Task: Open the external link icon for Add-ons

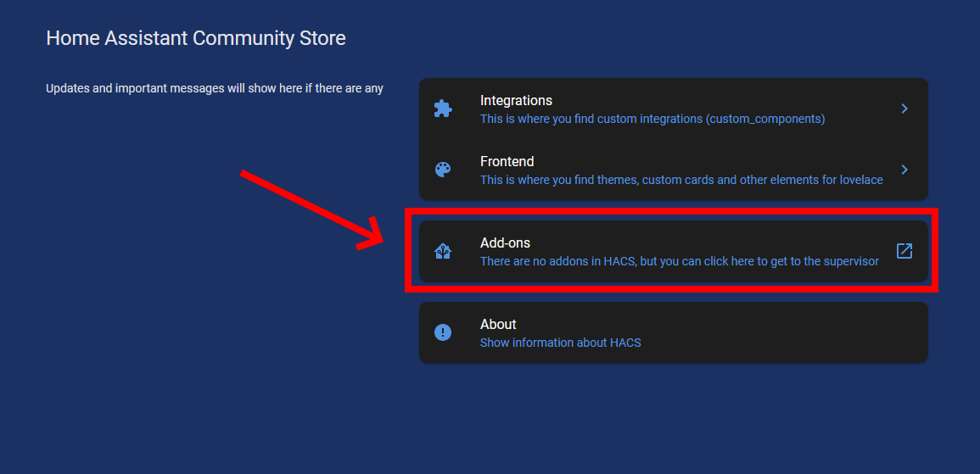Action: (x=904, y=251)
